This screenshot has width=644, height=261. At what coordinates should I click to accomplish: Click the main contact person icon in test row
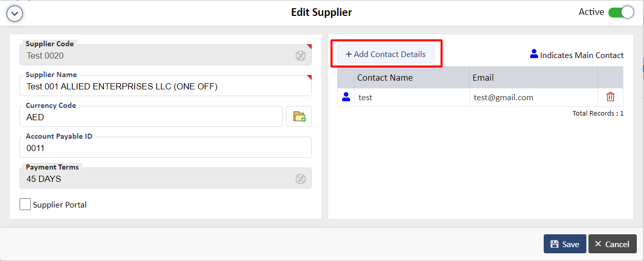pos(346,97)
